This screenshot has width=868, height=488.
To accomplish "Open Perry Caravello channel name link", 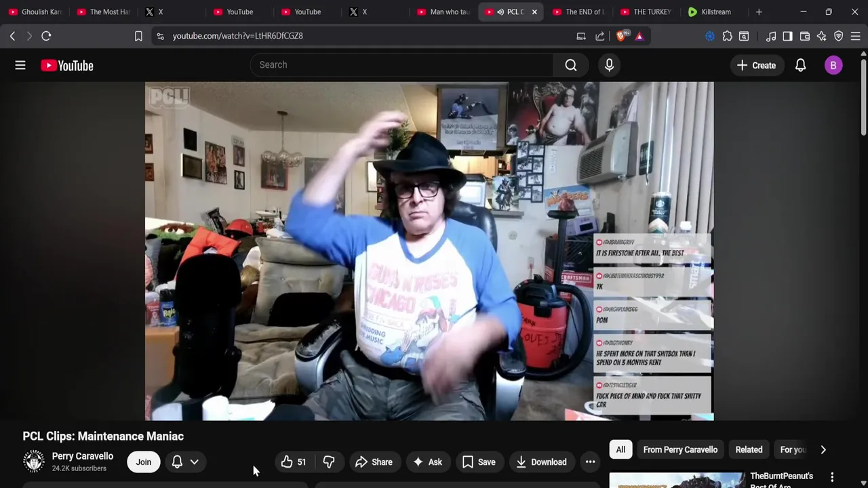I will (83, 456).
